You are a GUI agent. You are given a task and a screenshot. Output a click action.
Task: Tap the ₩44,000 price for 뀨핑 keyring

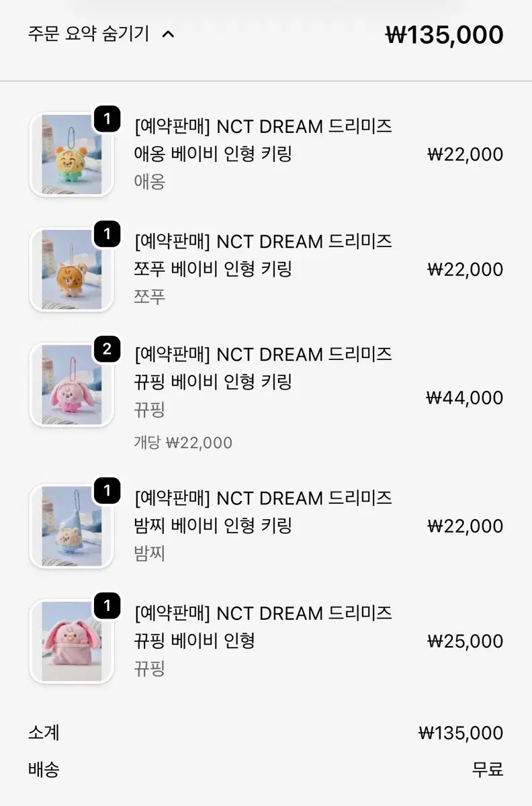pos(465,398)
